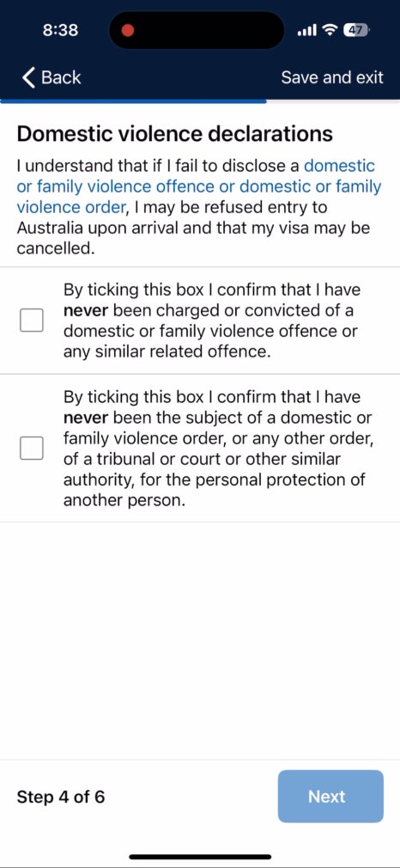Tap the Dynamic Island pill at top

[x=197, y=30]
